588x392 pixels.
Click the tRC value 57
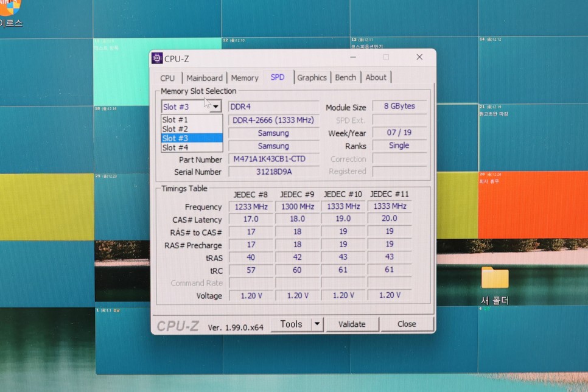[x=251, y=270]
